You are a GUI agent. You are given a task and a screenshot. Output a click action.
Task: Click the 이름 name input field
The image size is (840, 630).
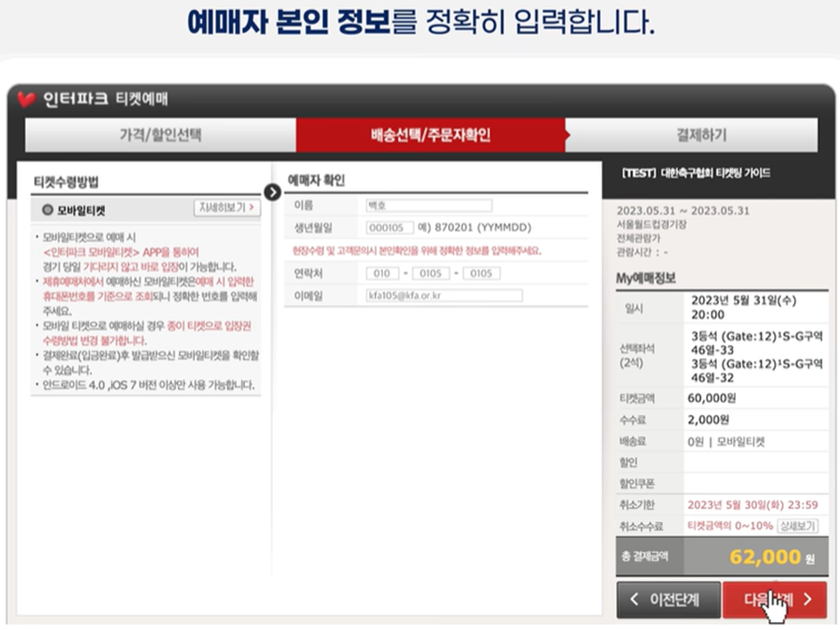tap(429, 206)
